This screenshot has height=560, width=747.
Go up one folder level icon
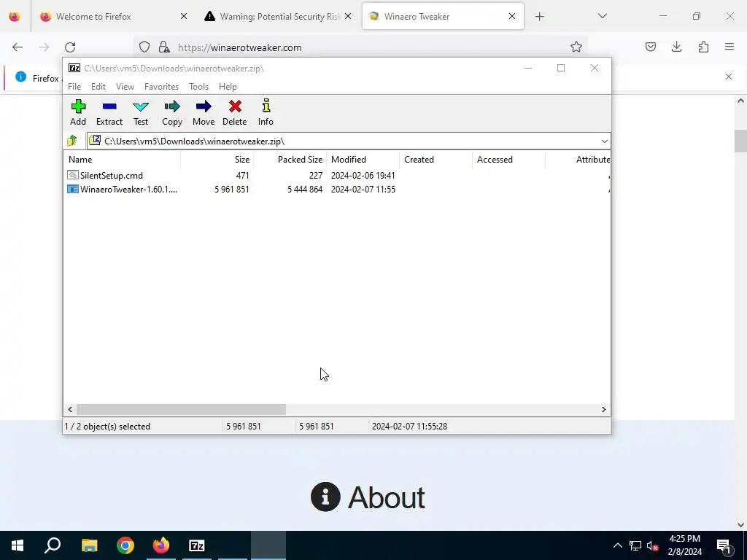(72, 141)
